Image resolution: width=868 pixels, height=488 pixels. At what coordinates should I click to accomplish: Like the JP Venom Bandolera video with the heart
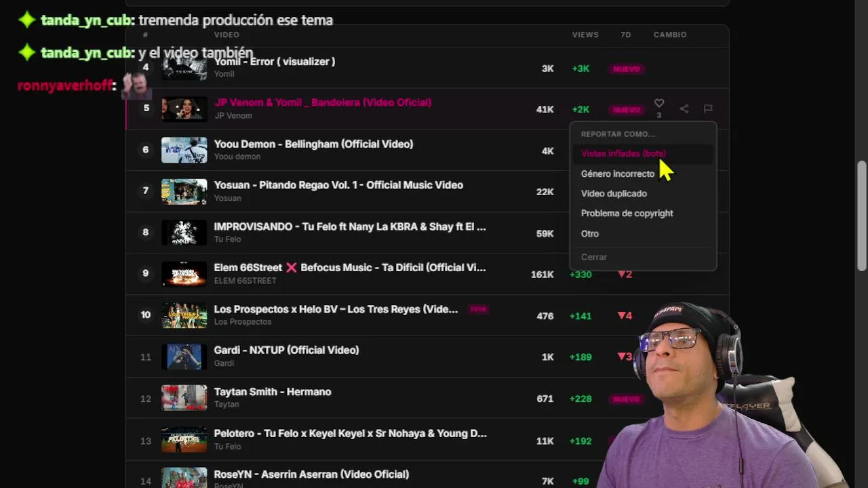(x=658, y=104)
